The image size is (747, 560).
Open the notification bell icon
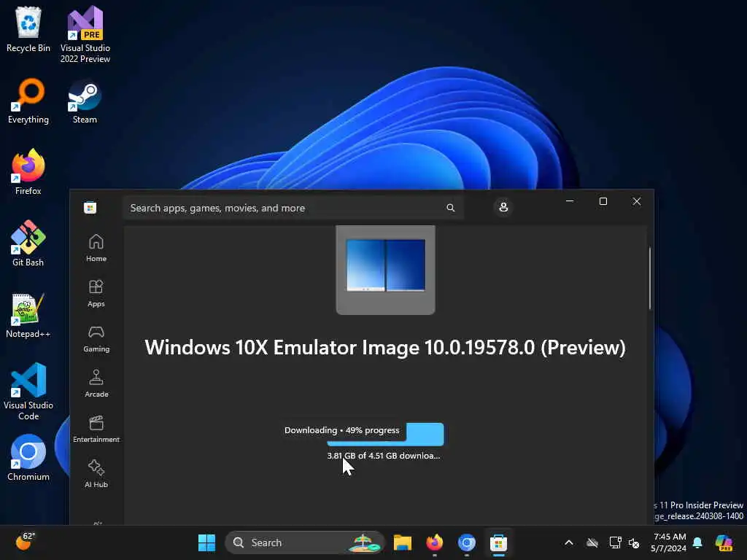pos(698,542)
